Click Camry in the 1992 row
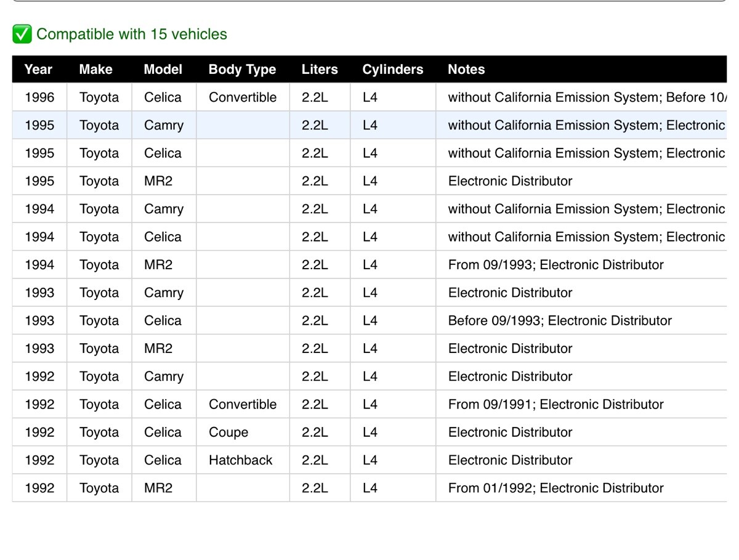The width and height of the screenshot is (739, 560). [164, 376]
